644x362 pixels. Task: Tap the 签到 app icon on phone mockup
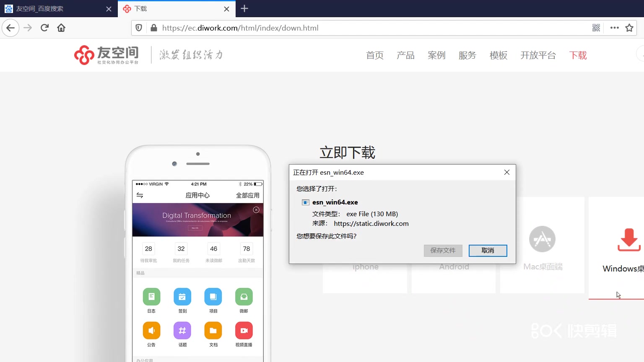[182, 297]
